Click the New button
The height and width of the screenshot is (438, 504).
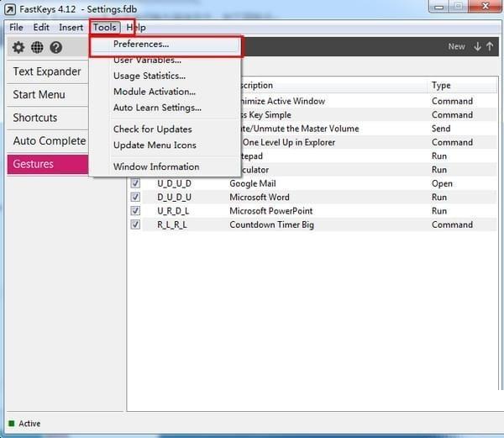(x=456, y=47)
